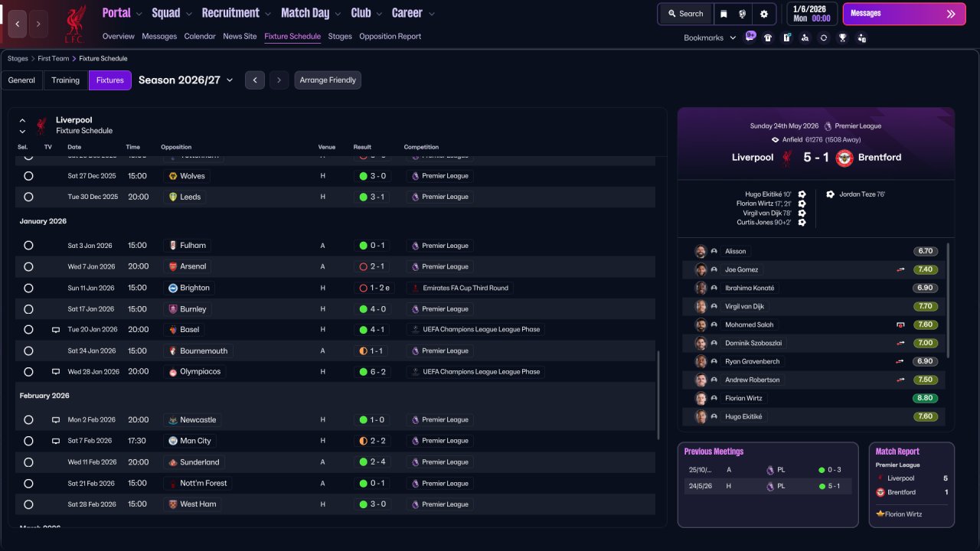The width and height of the screenshot is (980, 551).
Task: Click the up chevron beside Liverpool Fixture Schedule
Action: point(22,120)
